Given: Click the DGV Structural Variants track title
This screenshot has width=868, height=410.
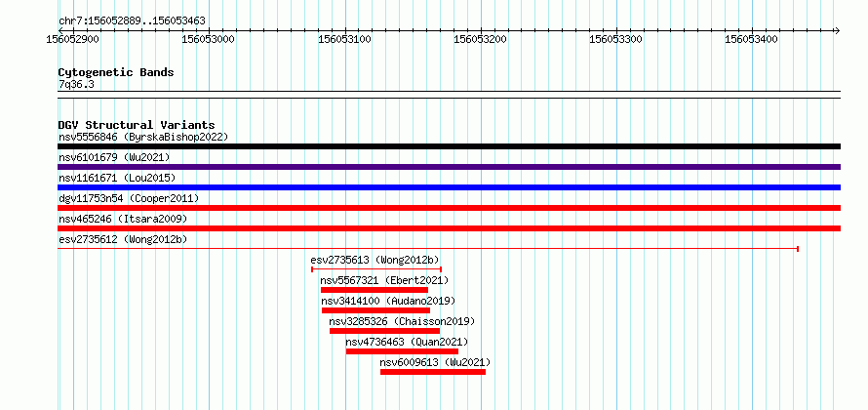Looking at the screenshot, I should tap(137, 125).
